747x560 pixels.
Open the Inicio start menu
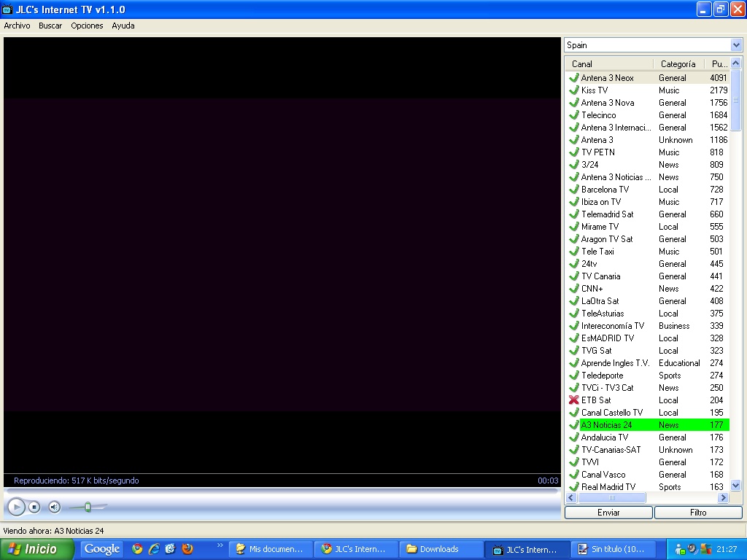[37, 549]
